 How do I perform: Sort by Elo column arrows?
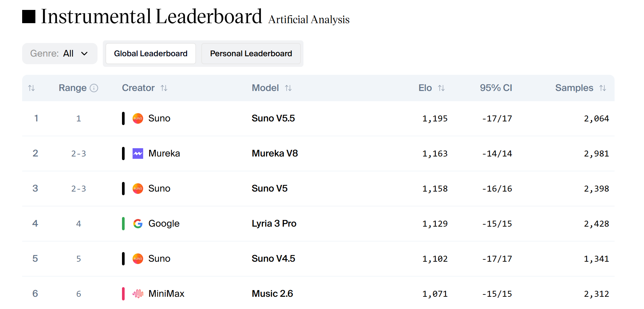point(441,88)
